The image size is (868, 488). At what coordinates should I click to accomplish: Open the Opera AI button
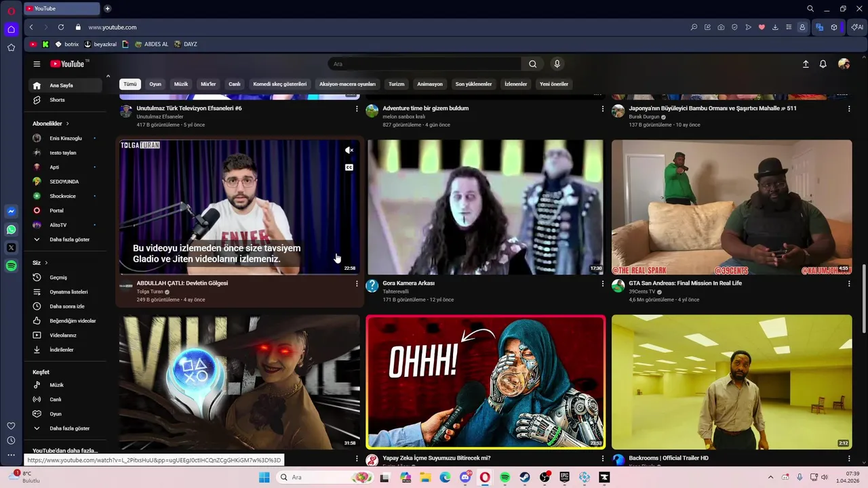point(857,27)
